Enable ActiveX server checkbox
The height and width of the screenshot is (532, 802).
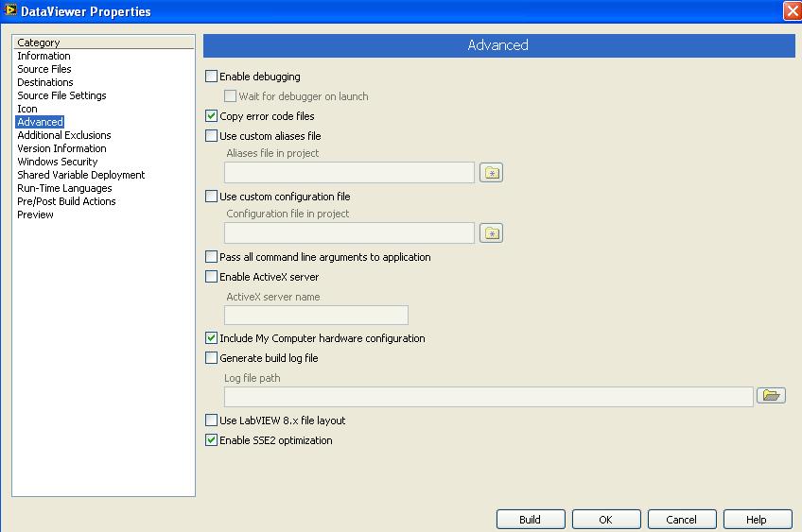click(211, 277)
